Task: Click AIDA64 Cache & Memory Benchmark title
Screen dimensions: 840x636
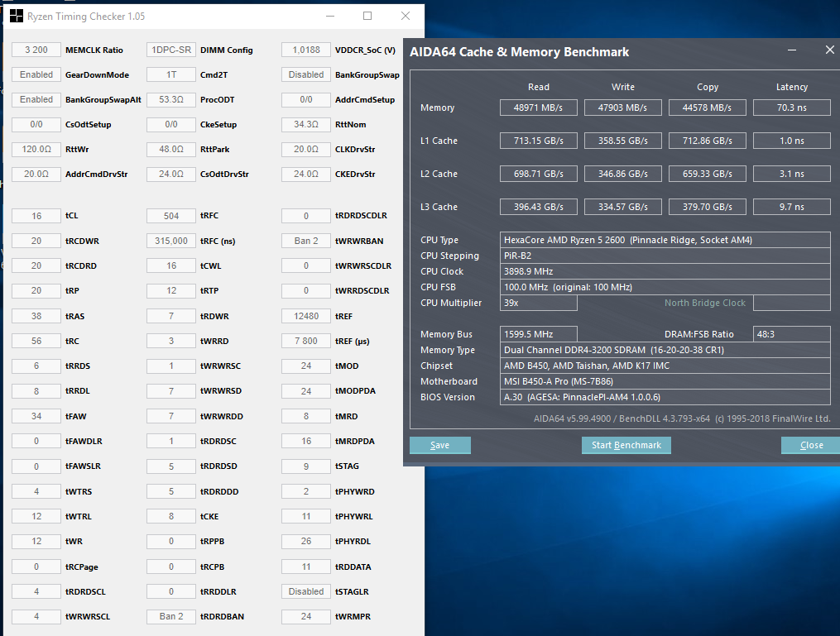Action: (x=519, y=52)
